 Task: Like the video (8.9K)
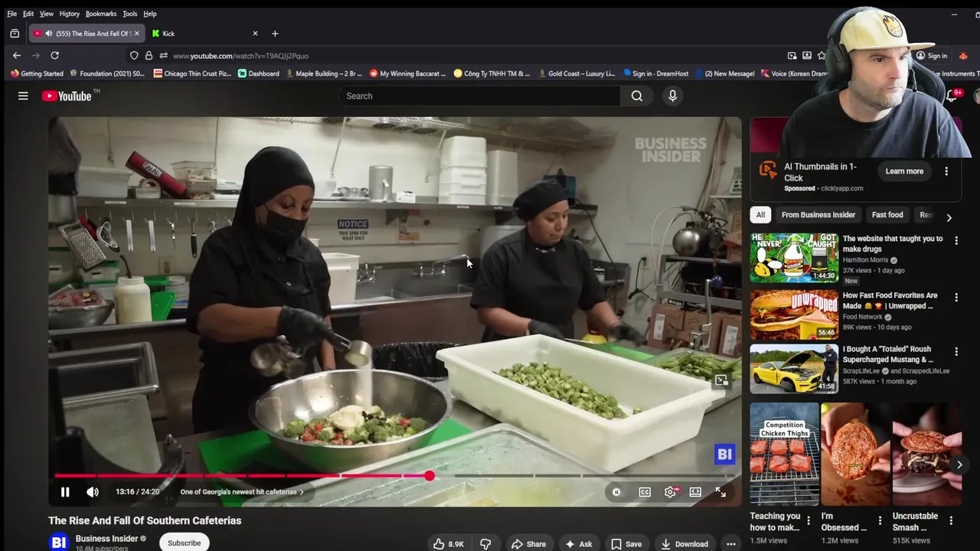coord(449,544)
